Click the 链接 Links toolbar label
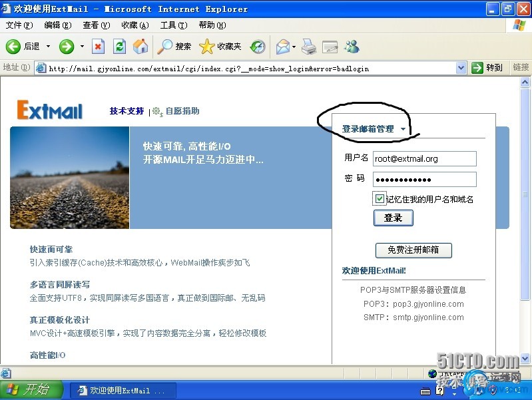Screen dimensions: 532x400 pos(521,67)
